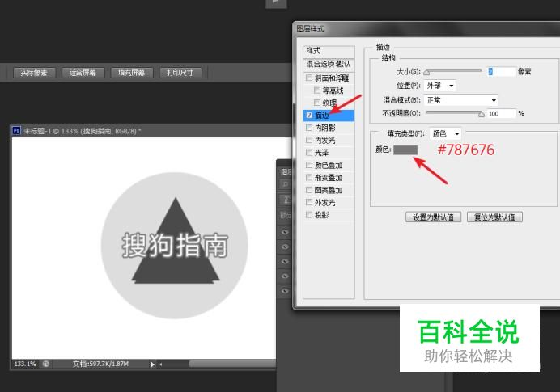This screenshot has height=392, width=560.
Task: Click the 133.1% zoom field in status bar
Action: pyautogui.click(x=25, y=364)
